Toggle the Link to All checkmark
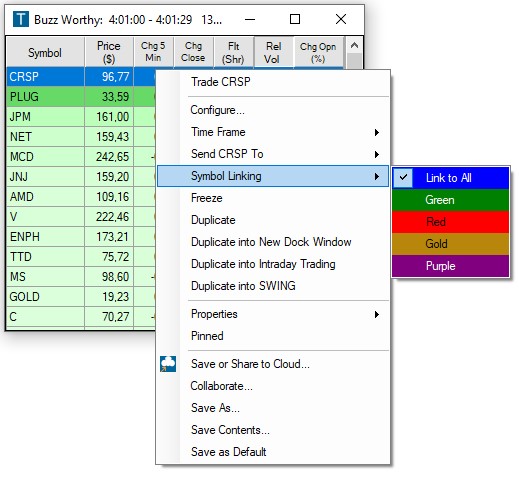Screen dimensions: 519x478 coord(403,178)
